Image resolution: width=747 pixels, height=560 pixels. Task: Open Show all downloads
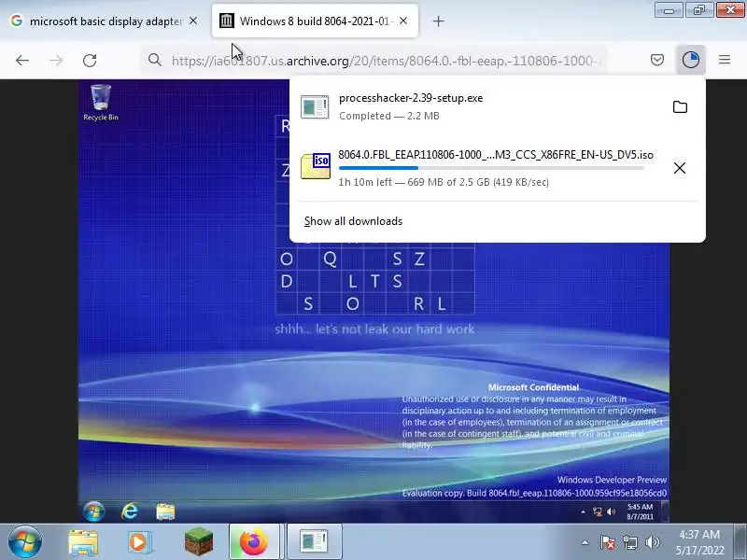[353, 221]
